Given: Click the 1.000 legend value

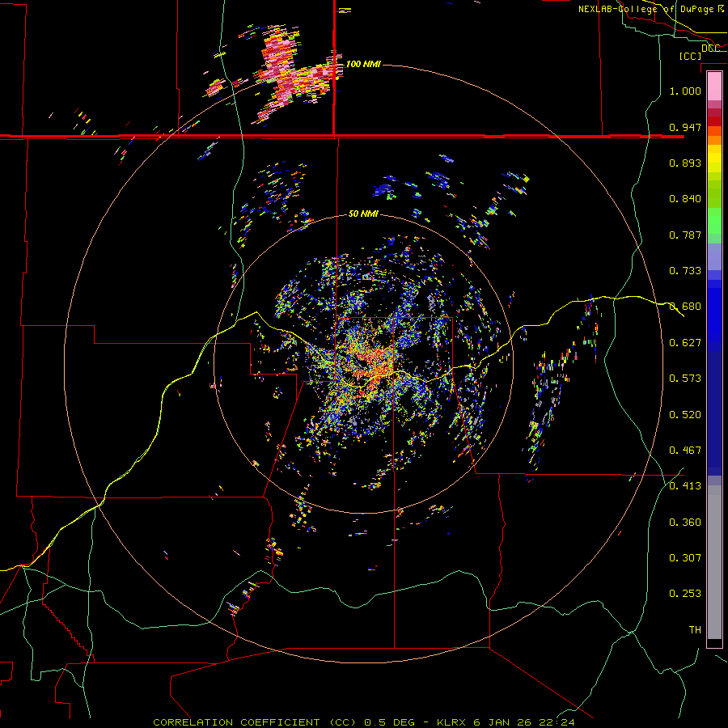Looking at the screenshot, I should click(685, 91).
